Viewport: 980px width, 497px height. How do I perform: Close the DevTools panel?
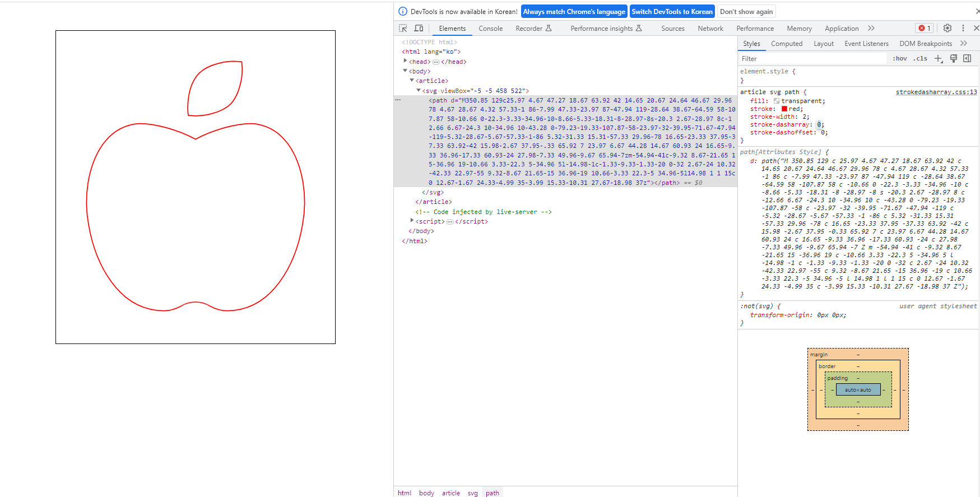point(976,28)
